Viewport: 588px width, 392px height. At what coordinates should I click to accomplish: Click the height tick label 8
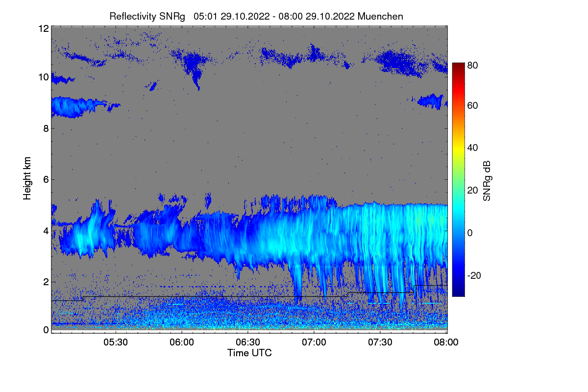46,128
